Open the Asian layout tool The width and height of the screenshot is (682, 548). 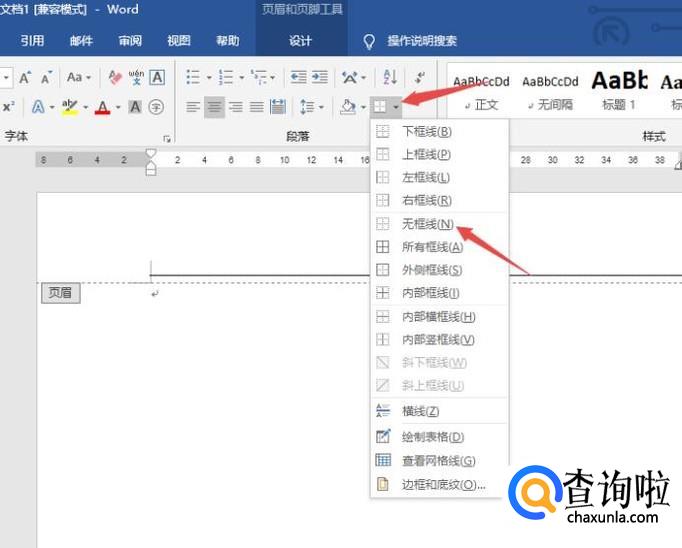tap(349, 77)
